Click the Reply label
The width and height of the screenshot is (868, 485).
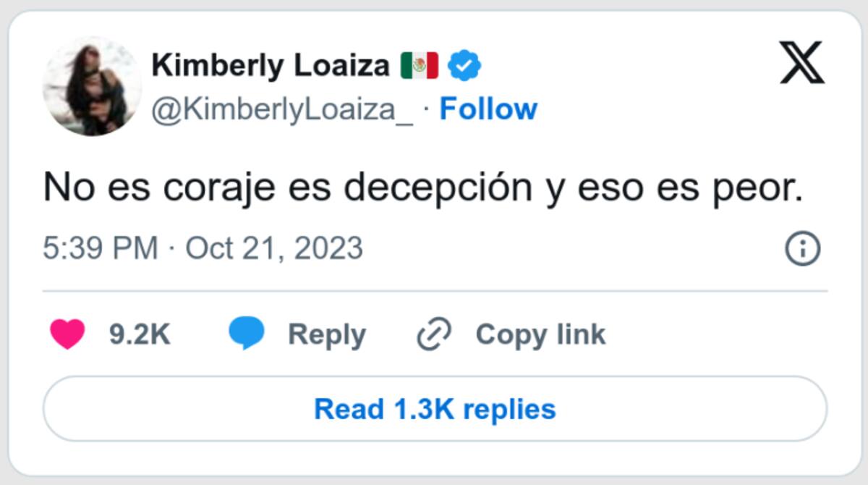(x=326, y=334)
